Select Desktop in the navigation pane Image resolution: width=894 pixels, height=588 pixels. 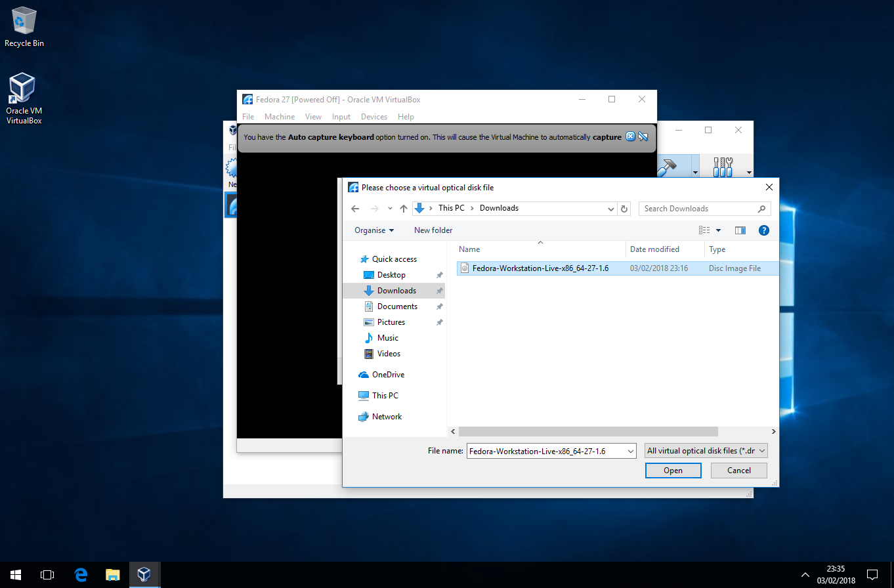391,275
